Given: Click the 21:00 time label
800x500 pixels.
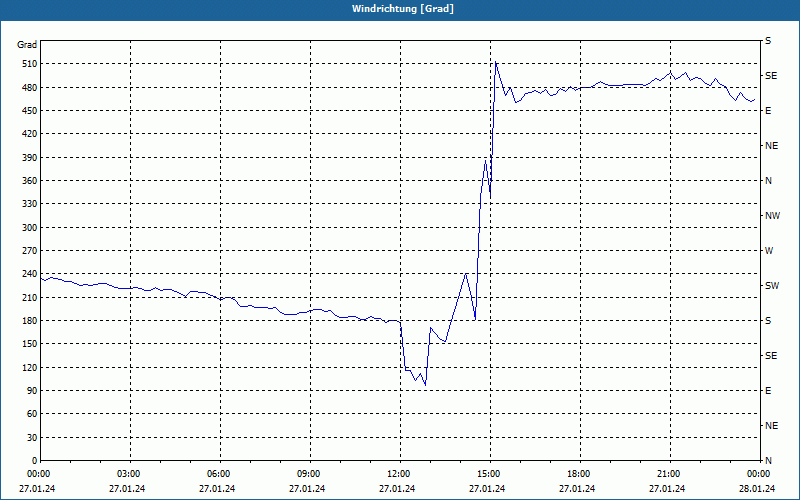Looking at the screenshot, I should pos(667,474).
